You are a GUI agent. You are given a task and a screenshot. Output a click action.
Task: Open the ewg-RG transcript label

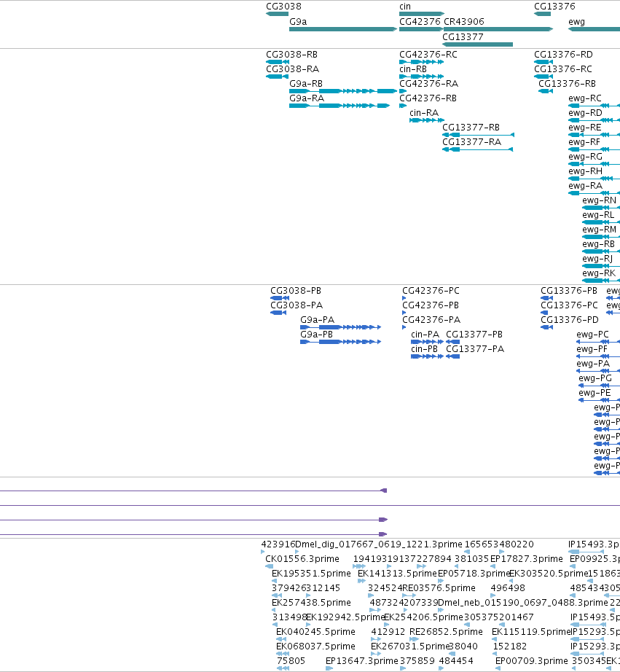point(585,157)
